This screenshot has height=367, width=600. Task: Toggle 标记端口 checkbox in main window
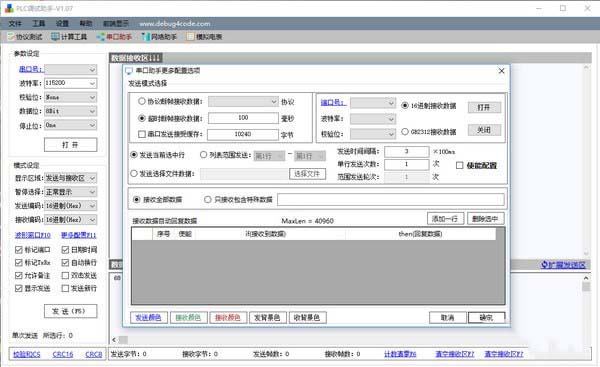pos(18,250)
